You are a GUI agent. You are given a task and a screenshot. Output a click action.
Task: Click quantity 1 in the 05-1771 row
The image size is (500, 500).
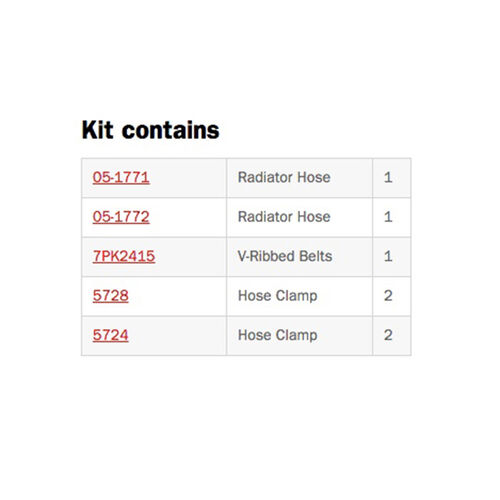[x=388, y=177]
